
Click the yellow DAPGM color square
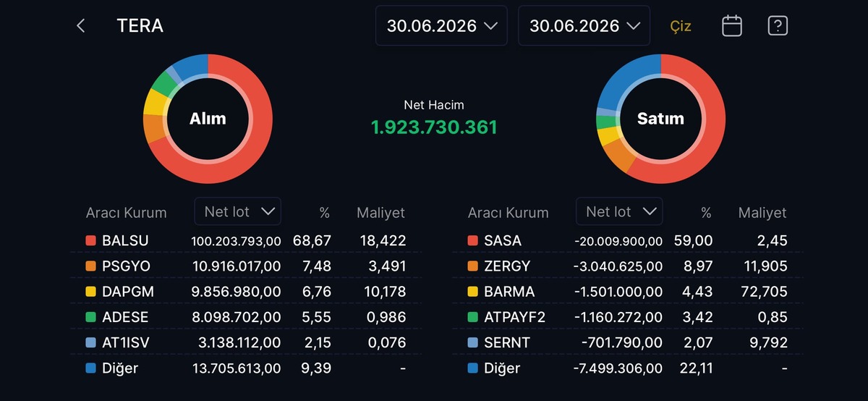(x=90, y=292)
